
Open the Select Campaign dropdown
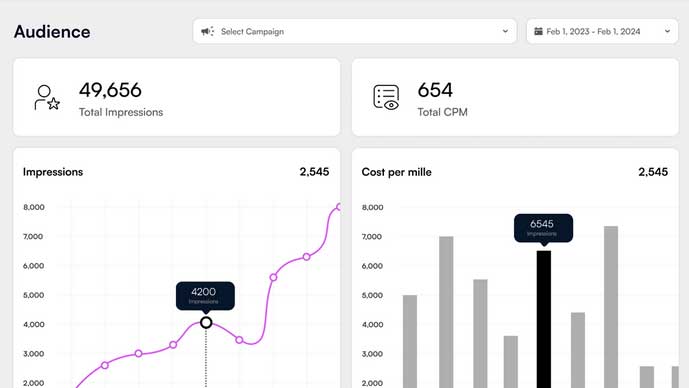click(355, 31)
